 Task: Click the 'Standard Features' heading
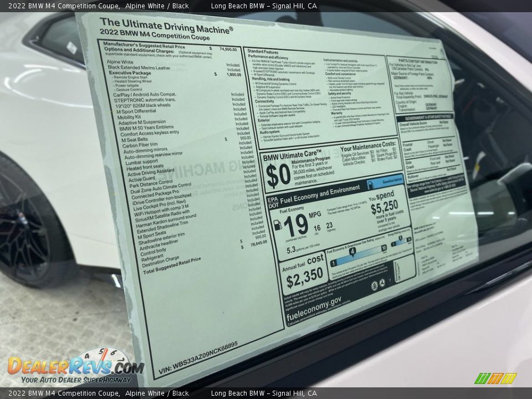263,52
